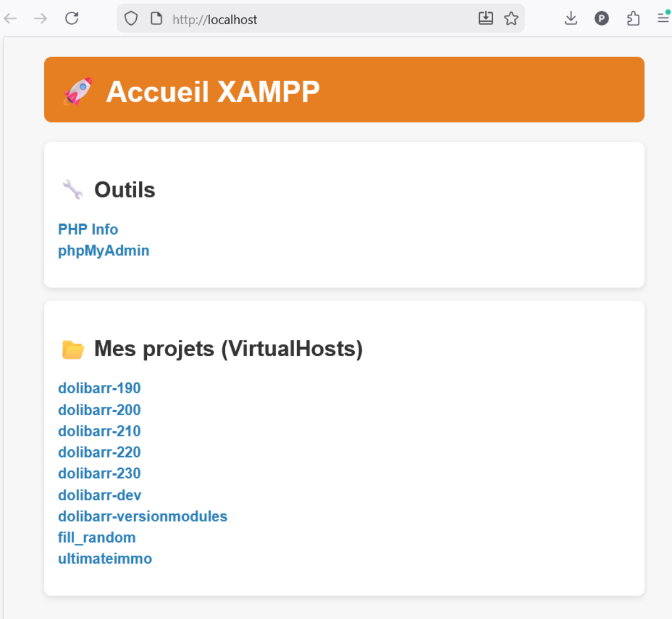
Task: Open the PHP Info link
Action: pyautogui.click(x=88, y=229)
